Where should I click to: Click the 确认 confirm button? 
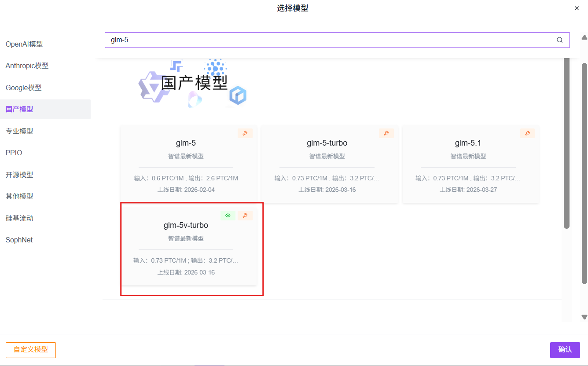[565, 350]
